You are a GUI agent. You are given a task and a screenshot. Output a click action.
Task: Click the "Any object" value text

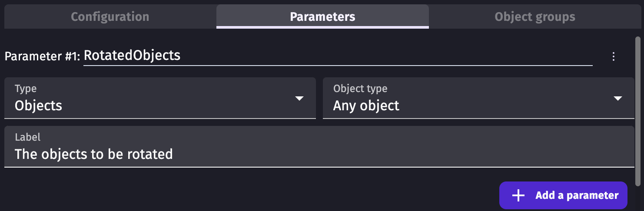tap(366, 105)
